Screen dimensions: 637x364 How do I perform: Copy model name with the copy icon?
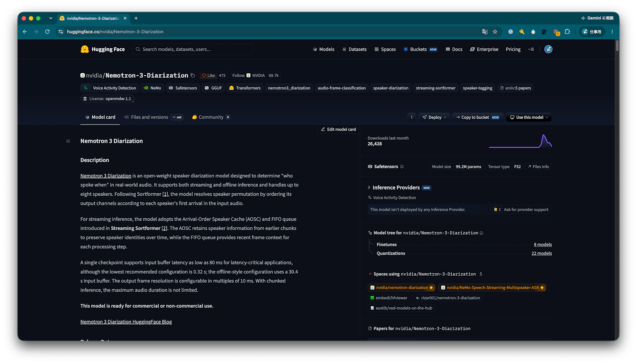pyautogui.click(x=193, y=75)
